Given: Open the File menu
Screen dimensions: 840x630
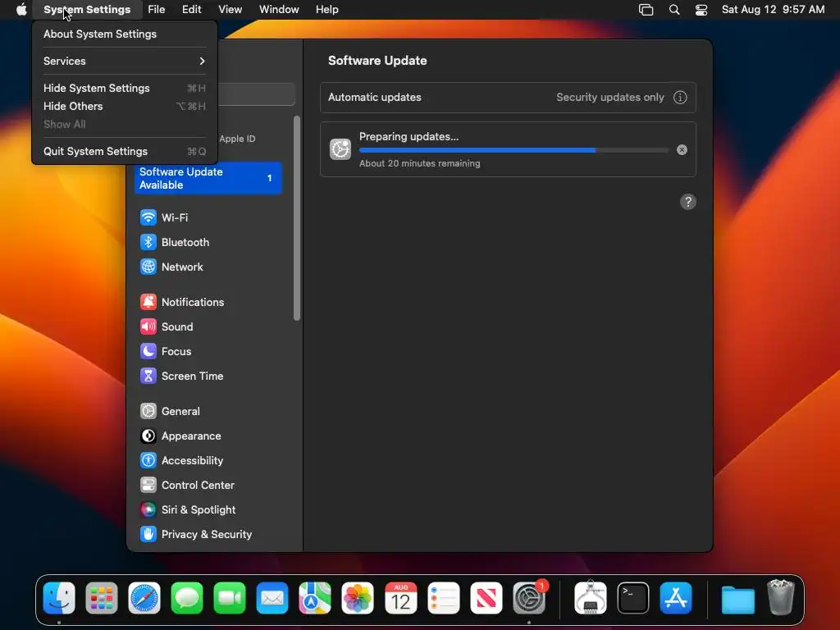Looking at the screenshot, I should 157,10.
